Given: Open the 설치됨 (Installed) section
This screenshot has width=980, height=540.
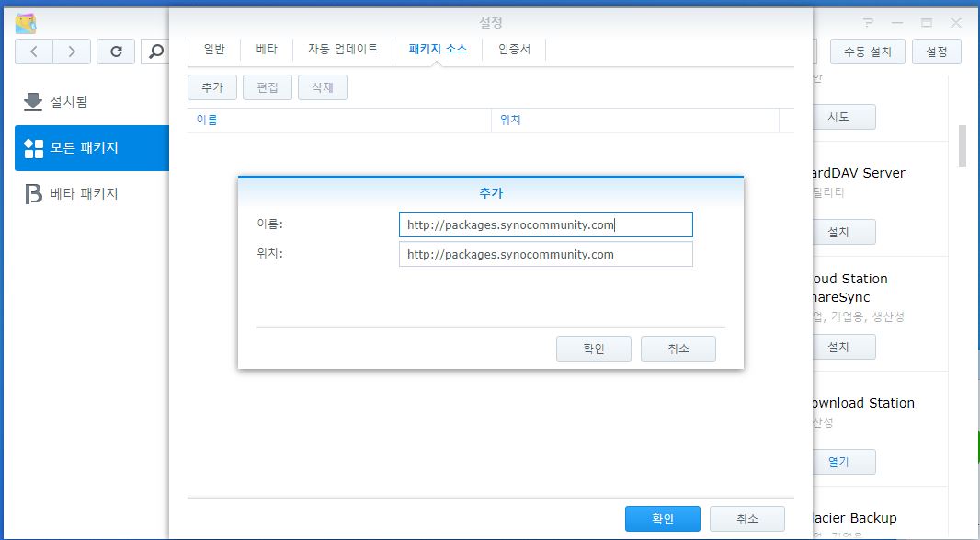Looking at the screenshot, I should (x=92, y=101).
